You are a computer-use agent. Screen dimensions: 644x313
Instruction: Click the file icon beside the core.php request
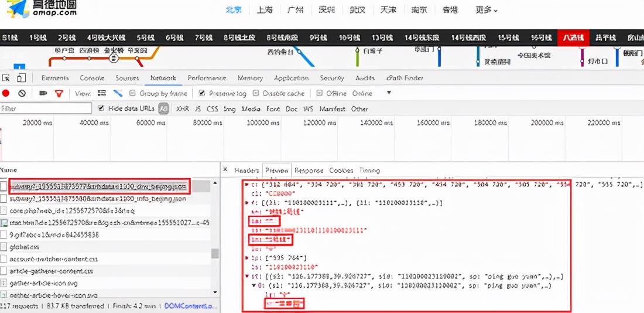click(x=4, y=210)
